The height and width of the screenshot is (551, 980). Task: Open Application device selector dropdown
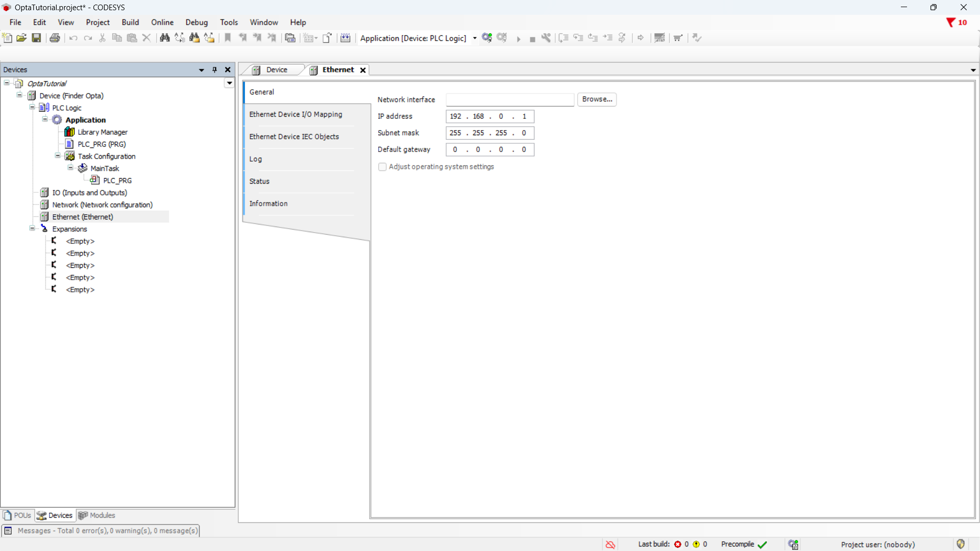pyautogui.click(x=475, y=38)
